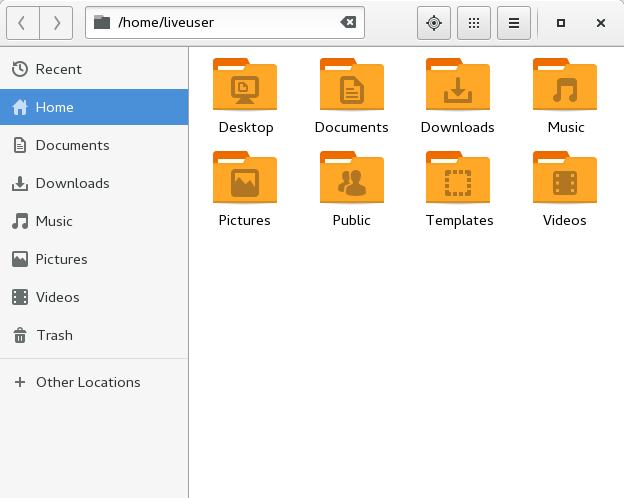This screenshot has height=498, width=624.
Task: Select the Pictures folder in main pane
Action: 245,178
